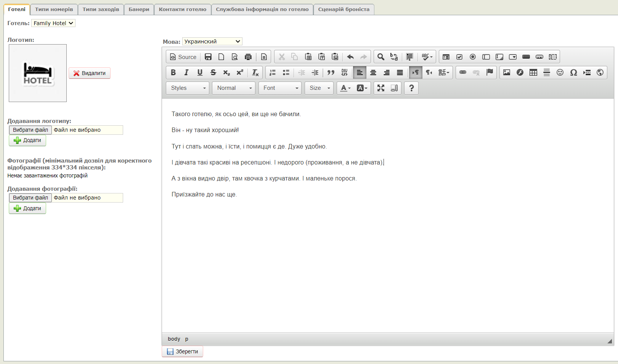Viewport: 618px width, 364px height.
Task: Maximize the editor area
Action: (x=380, y=88)
